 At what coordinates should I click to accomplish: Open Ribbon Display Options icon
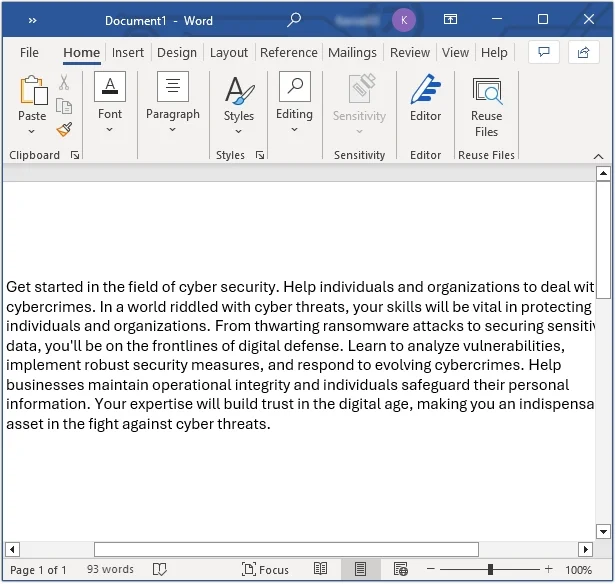450,19
